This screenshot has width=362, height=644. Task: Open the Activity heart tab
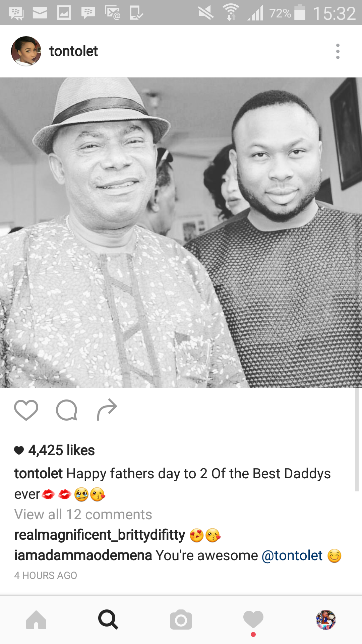253,620
